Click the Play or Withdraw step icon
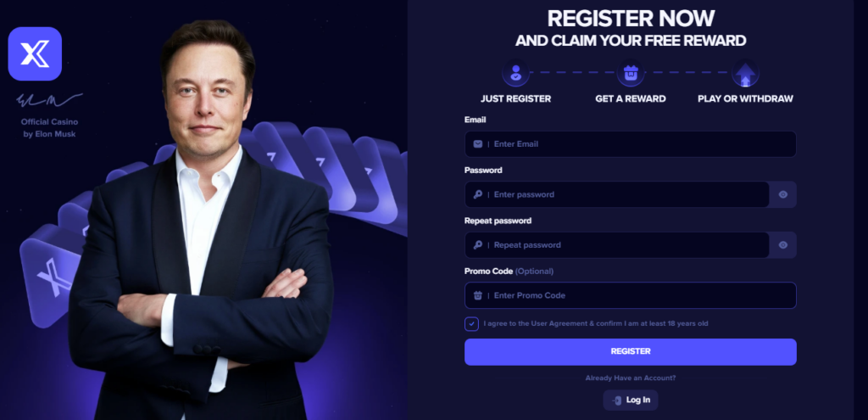 click(x=745, y=74)
